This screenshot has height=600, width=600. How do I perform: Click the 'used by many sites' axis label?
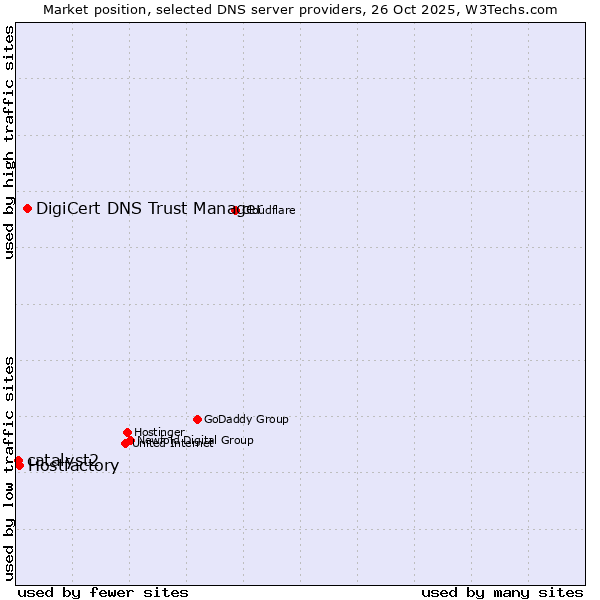pos(502,592)
